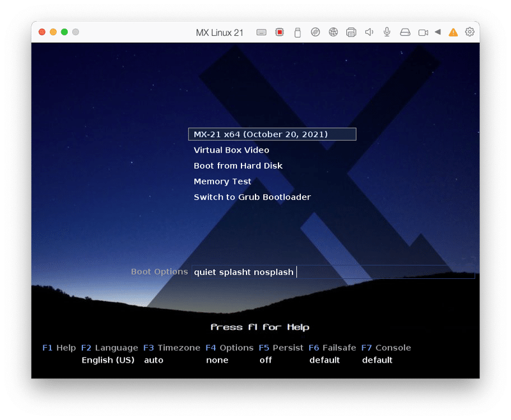Choose Boot from Hard Disk

click(238, 166)
